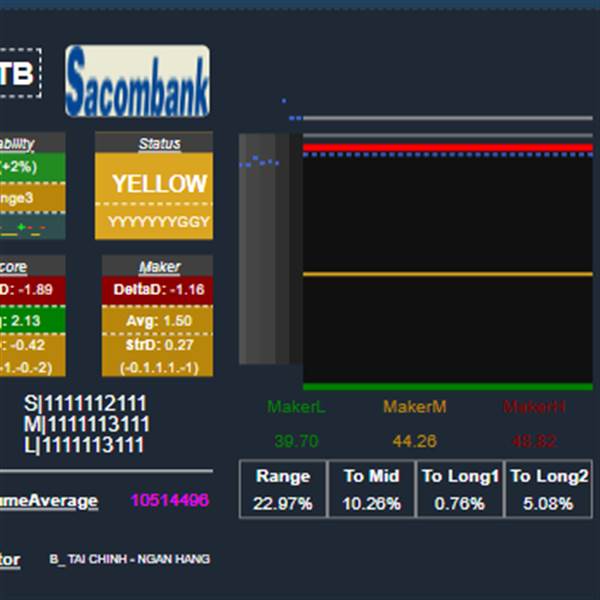Image resolution: width=600 pixels, height=600 pixels.
Task: Click the 39.70 MakerL value
Action: 297,441
